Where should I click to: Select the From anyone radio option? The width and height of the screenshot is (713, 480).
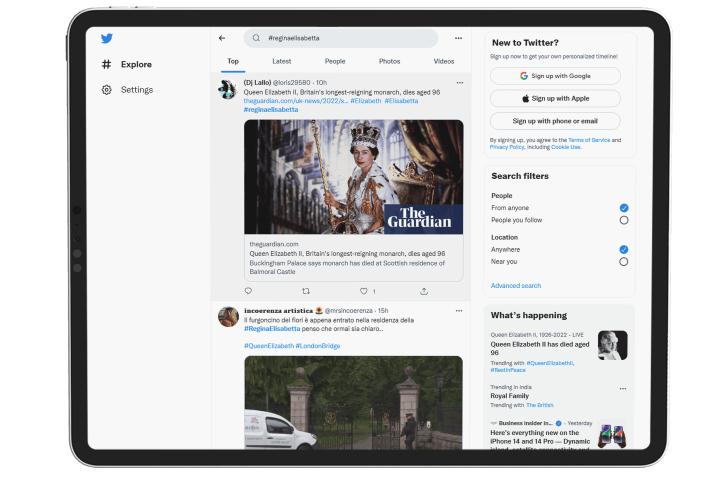[x=624, y=208]
